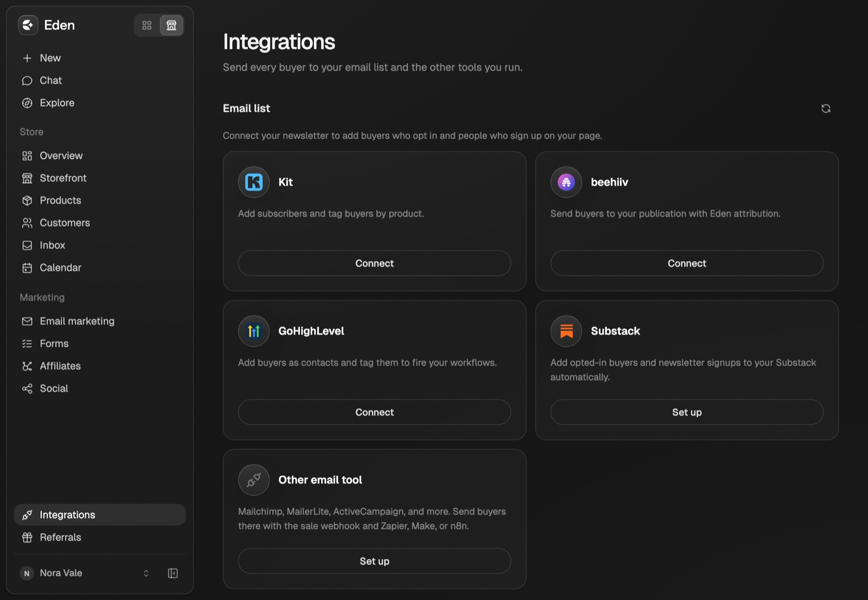Screen dimensions: 868x600
Task: Click the Substack logo icon
Action: tap(566, 331)
